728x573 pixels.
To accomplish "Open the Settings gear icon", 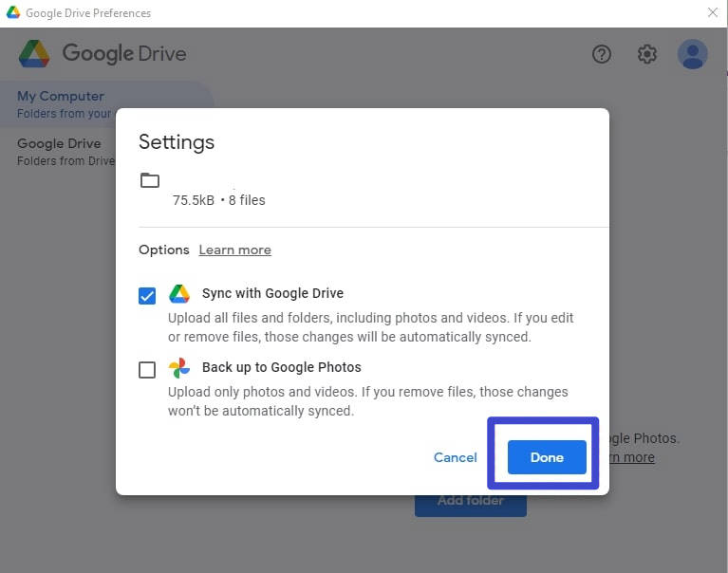I will pos(647,54).
